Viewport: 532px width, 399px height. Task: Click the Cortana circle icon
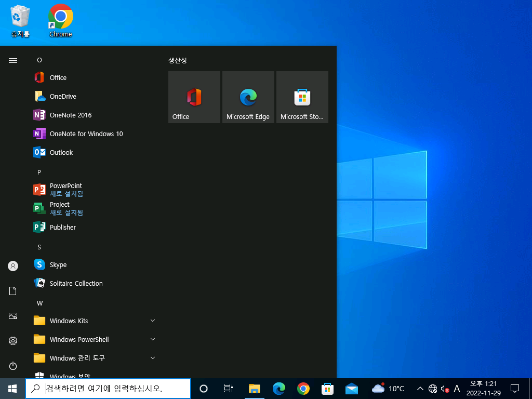(204, 389)
